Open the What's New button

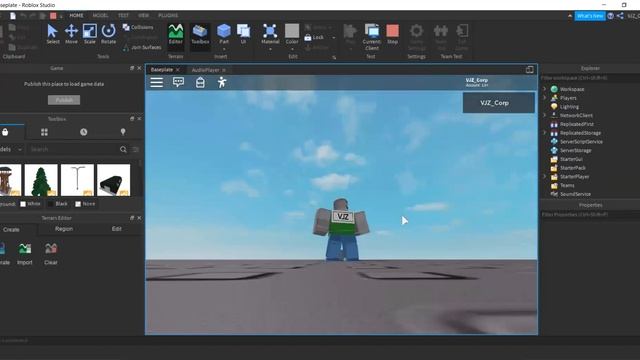(590, 16)
